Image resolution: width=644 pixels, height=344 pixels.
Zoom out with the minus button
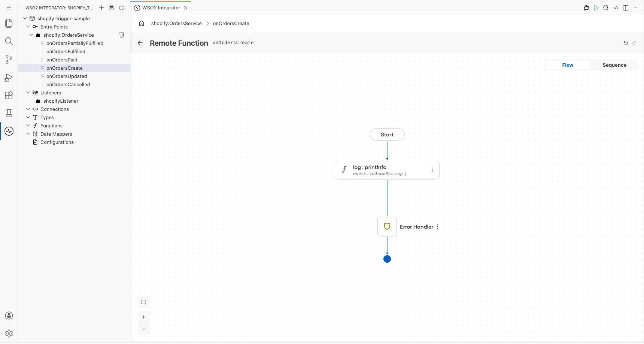144,329
